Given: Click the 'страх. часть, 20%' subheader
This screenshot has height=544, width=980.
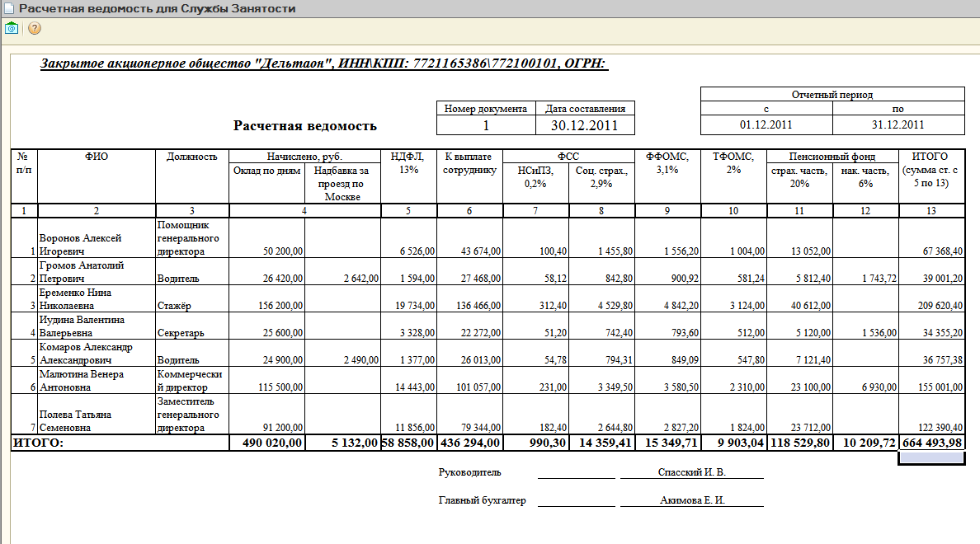Looking at the screenshot, I should [799, 183].
